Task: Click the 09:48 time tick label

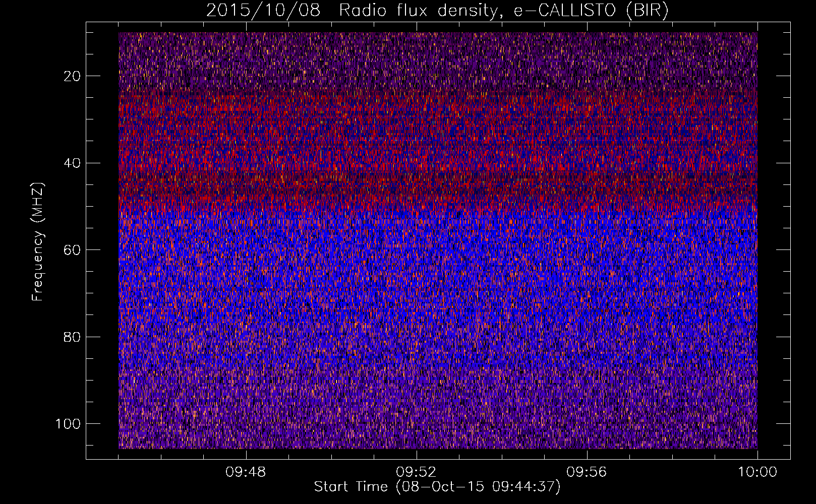Action: 246,472
